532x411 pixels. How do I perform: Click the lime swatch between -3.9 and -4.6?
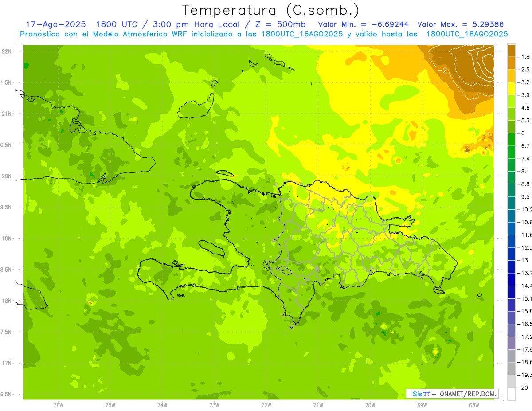[511, 101]
